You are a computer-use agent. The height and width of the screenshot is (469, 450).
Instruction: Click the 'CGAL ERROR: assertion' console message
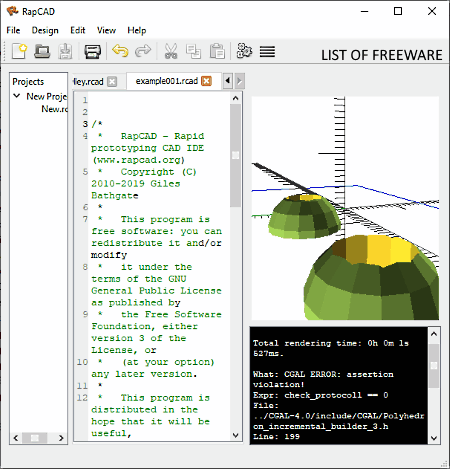tap(339, 374)
